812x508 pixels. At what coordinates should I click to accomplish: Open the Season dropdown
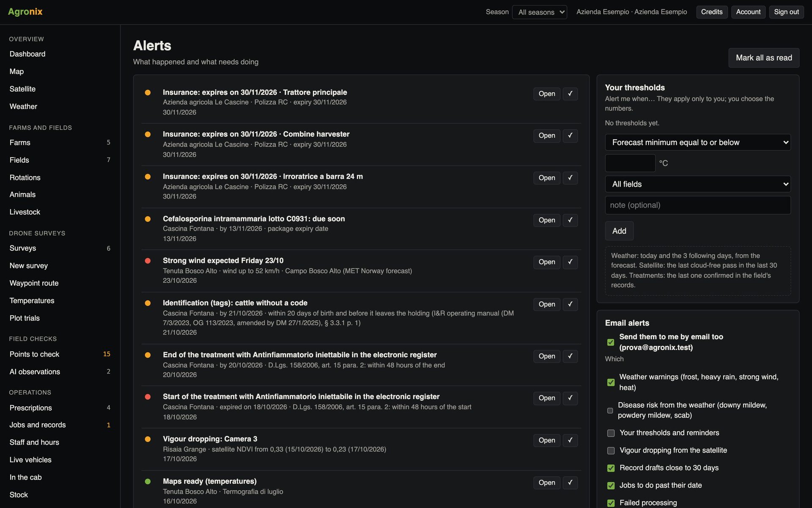(539, 12)
